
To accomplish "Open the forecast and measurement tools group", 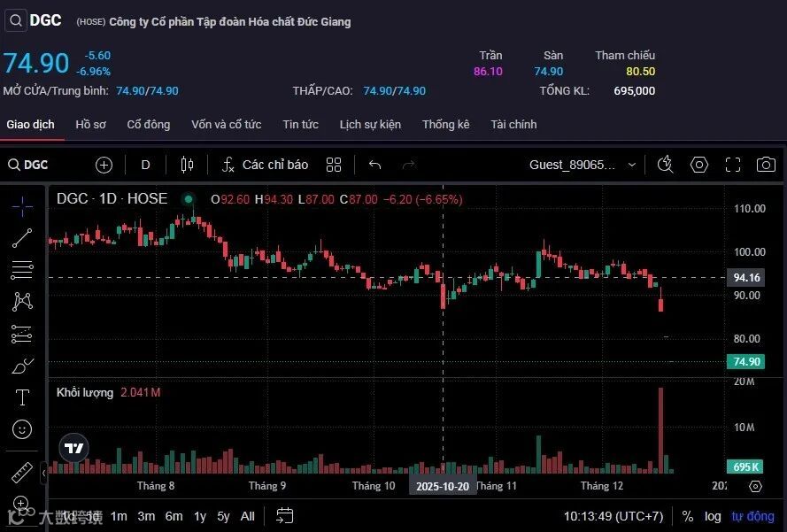I will tap(22, 334).
